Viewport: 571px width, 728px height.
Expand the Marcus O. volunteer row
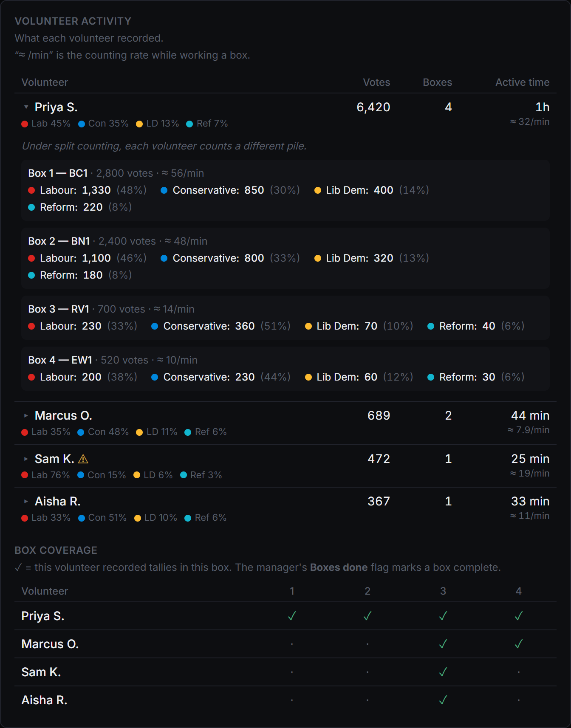click(26, 415)
